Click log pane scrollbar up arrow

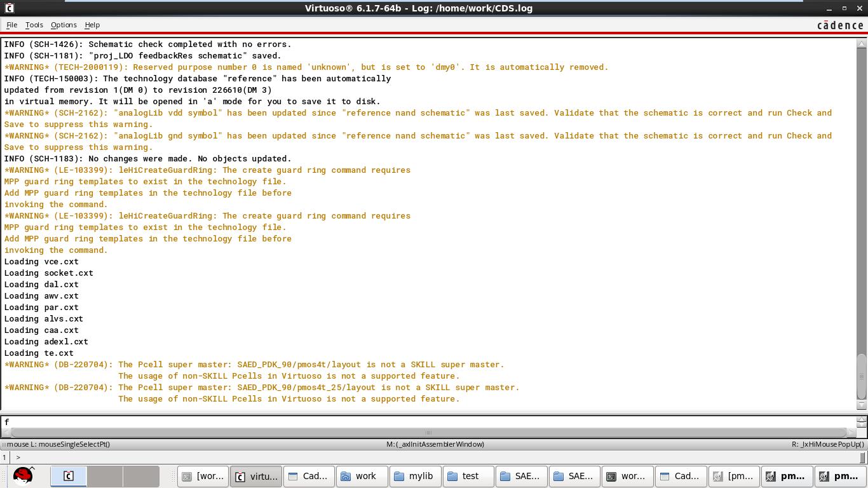[x=862, y=44]
